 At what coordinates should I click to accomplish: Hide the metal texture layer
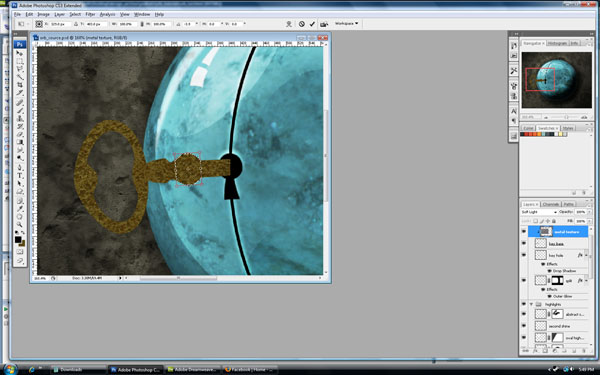coord(524,232)
